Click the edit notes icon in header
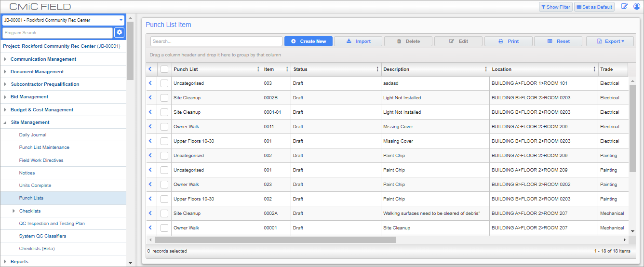644x267 pixels. [624, 7]
